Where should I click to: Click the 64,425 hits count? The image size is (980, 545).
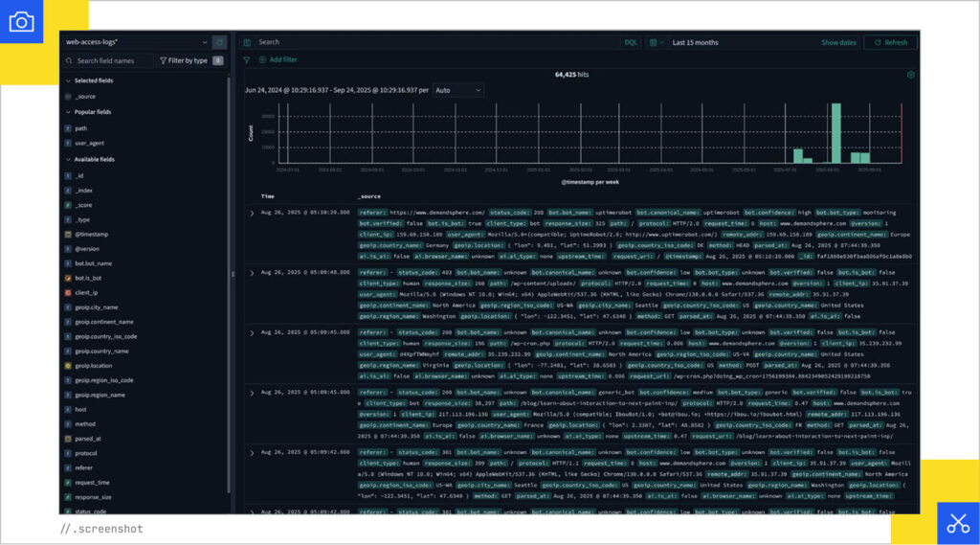572,75
